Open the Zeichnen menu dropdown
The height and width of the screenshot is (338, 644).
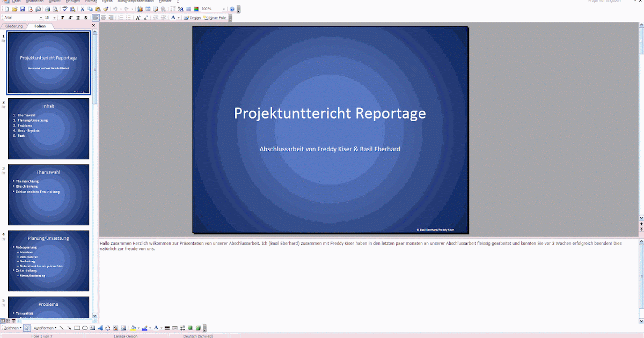tap(12, 328)
